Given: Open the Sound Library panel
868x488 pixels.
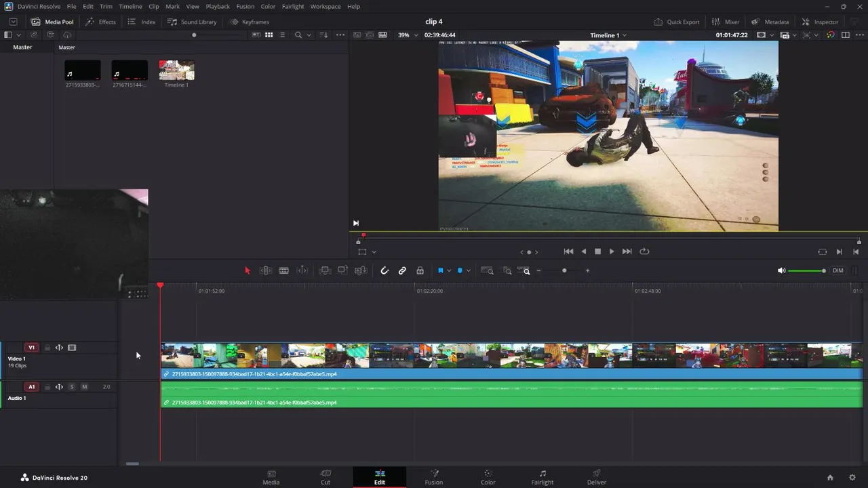Looking at the screenshot, I should pos(192,22).
